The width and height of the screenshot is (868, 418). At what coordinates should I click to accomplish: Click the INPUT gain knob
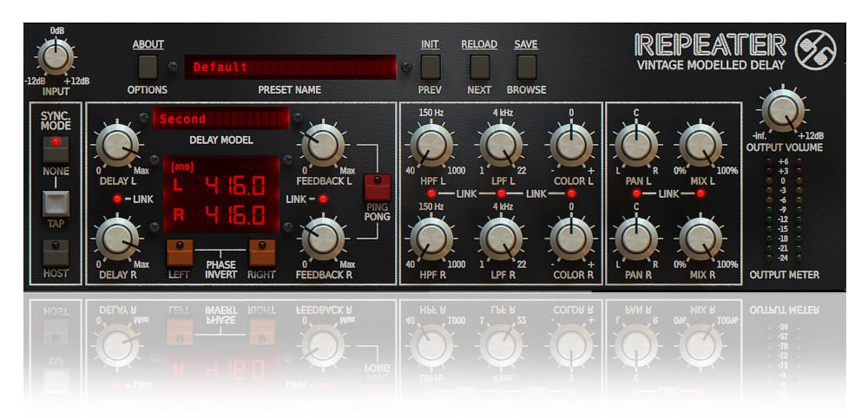56,56
